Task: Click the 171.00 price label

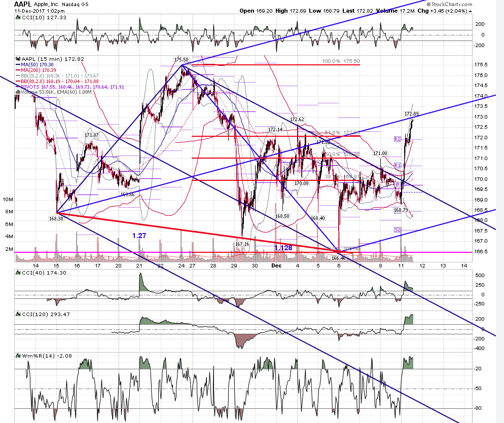Action: 380,153
